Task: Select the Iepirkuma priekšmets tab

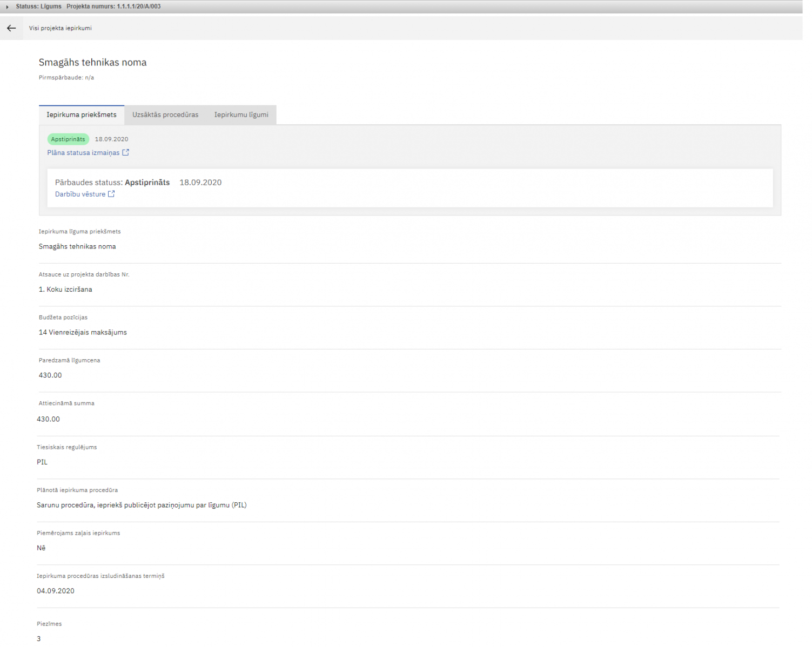Action: (82, 114)
